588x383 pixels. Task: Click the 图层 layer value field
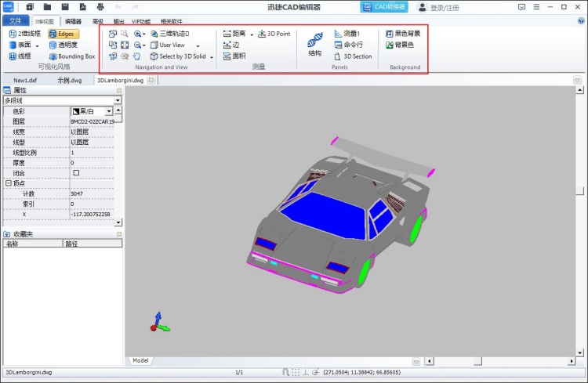93,121
